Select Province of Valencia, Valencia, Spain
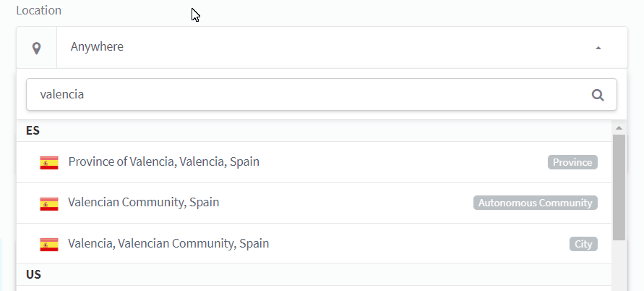The height and width of the screenshot is (291, 644). [x=164, y=162]
